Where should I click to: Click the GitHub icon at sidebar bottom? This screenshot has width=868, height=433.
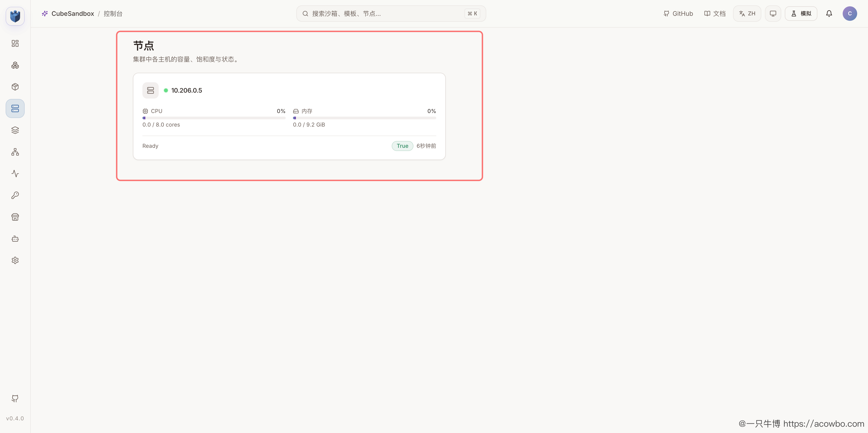(x=15, y=399)
